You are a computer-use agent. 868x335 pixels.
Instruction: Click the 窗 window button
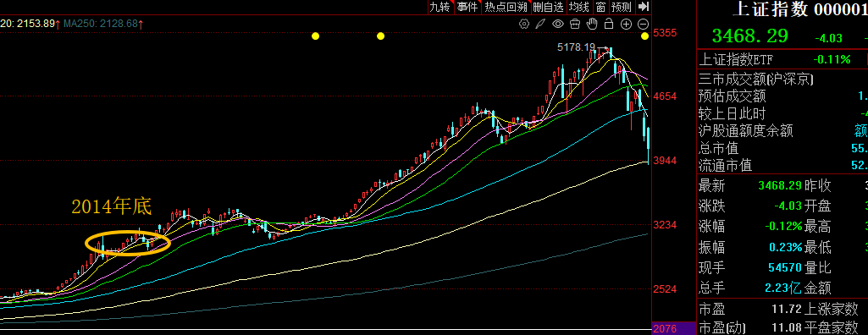coord(600,7)
